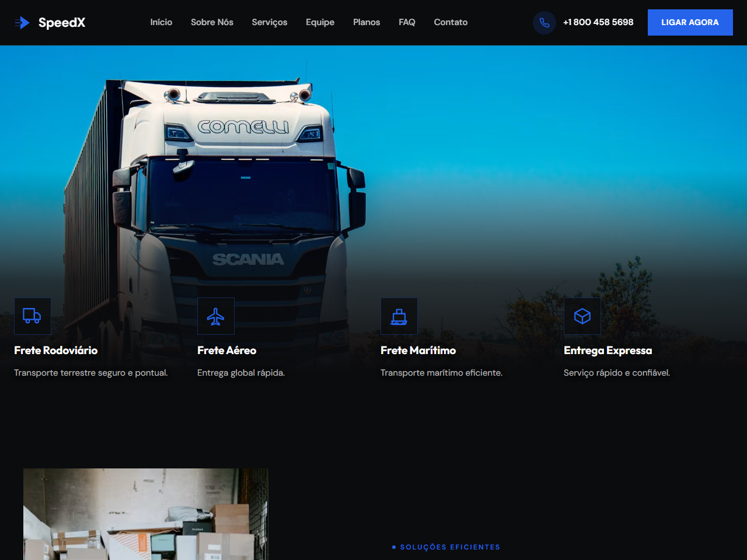
Task: Open the Serviços menu item
Action: tap(270, 22)
